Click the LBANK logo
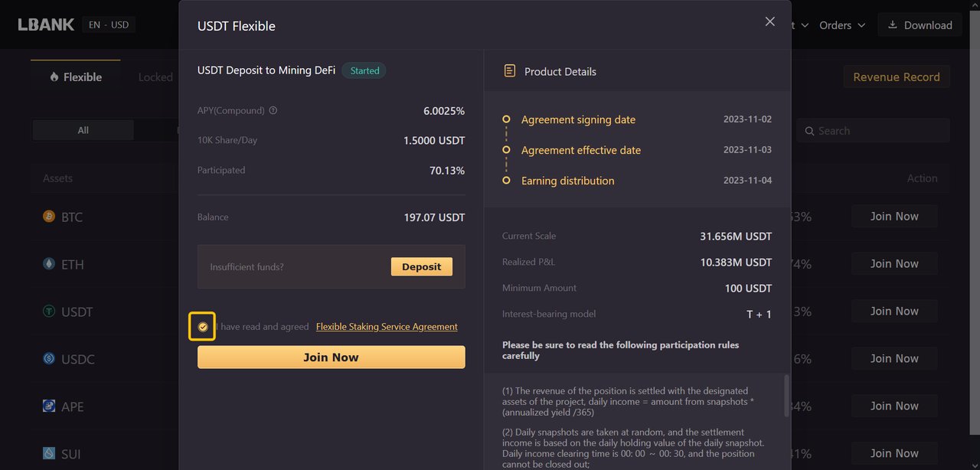 pos(46,24)
